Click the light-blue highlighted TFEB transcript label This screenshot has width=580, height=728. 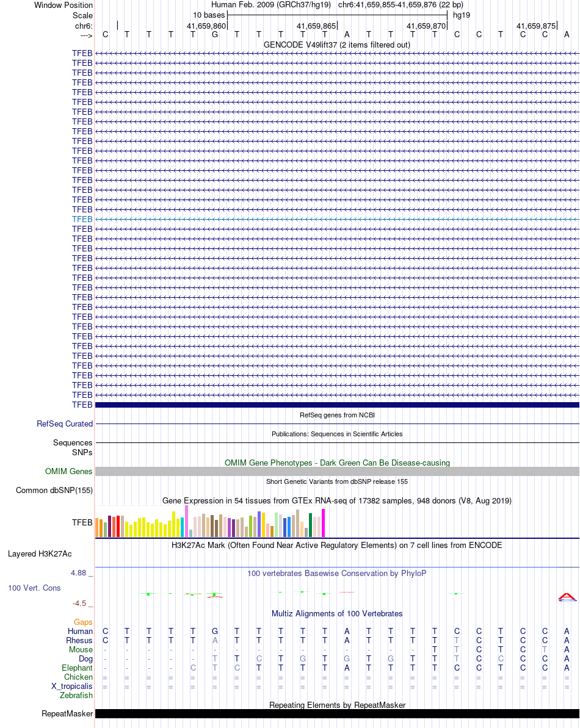[x=82, y=219]
